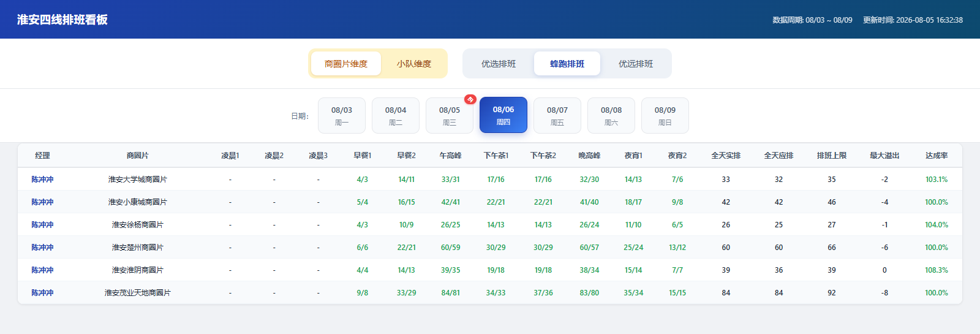Select the 优远排班 tab
The image size is (980, 334).
click(636, 64)
